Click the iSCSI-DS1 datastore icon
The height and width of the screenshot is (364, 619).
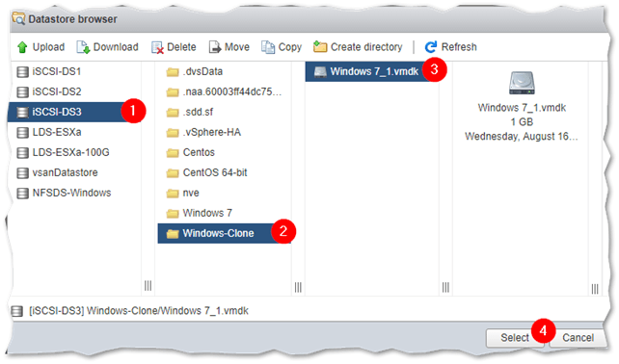tap(22, 72)
